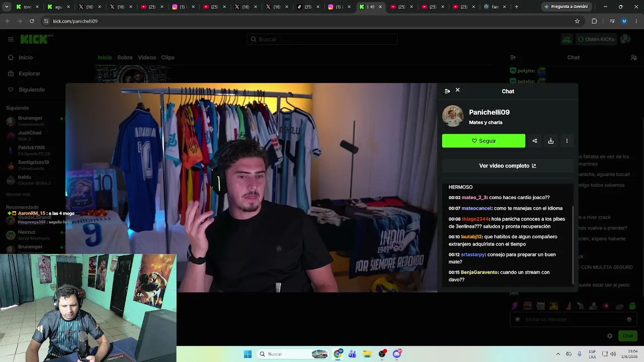
Task: Click username lautabj12 in clip chat
Action: (x=471, y=237)
